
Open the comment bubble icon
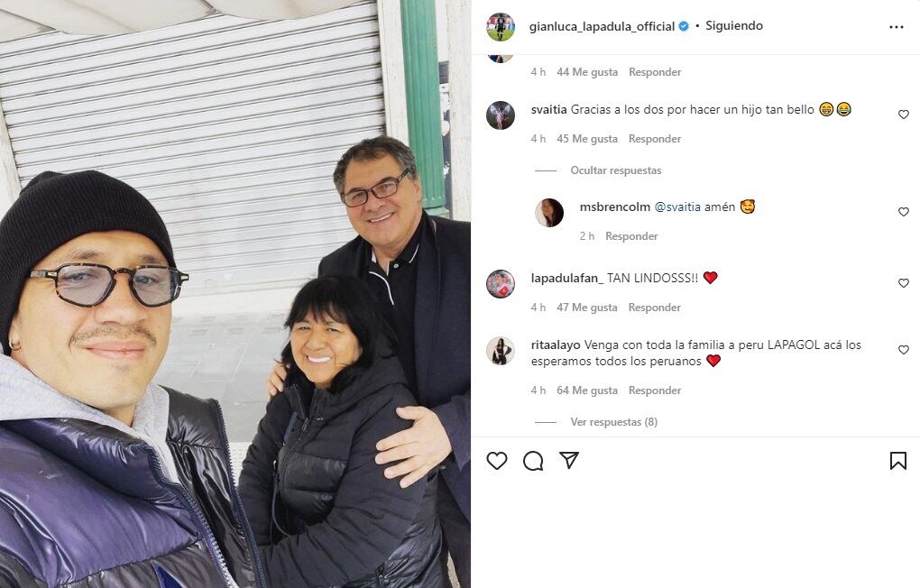coord(533,461)
